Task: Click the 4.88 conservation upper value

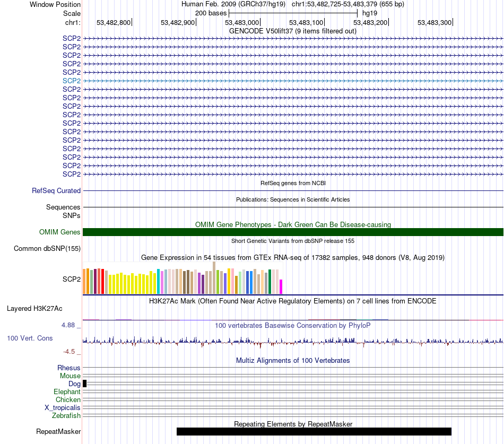Action: [x=68, y=325]
